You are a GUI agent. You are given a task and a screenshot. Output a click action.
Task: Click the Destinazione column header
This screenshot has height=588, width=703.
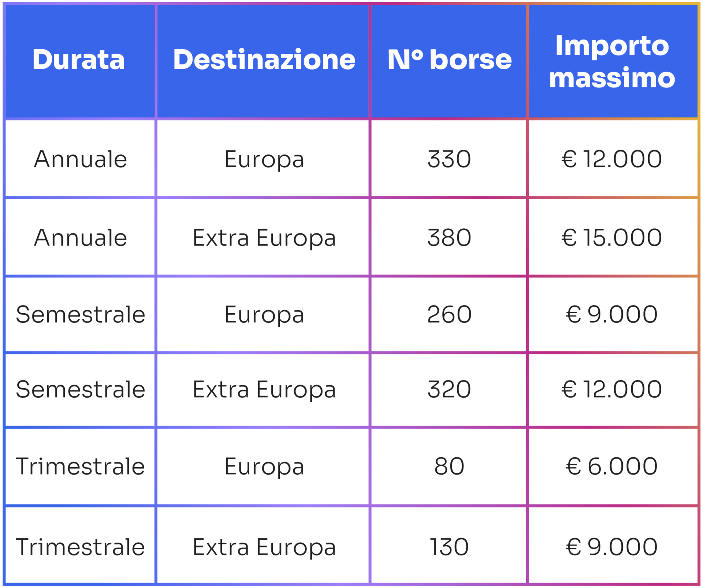pyautogui.click(x=264, y=60)
